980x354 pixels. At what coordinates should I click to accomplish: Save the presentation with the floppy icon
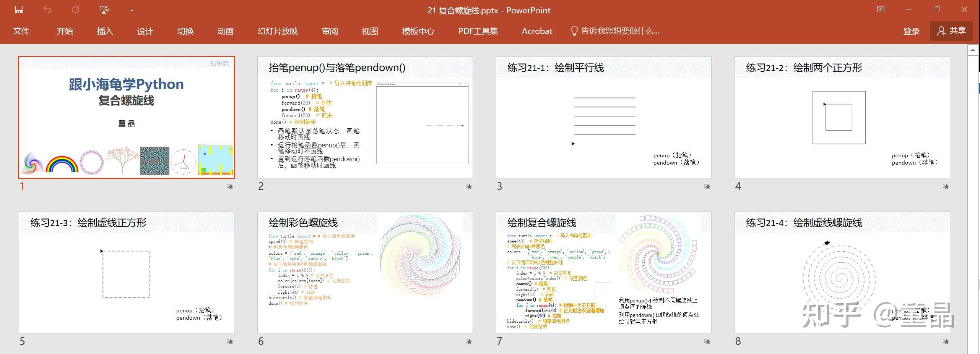[19, 10]
